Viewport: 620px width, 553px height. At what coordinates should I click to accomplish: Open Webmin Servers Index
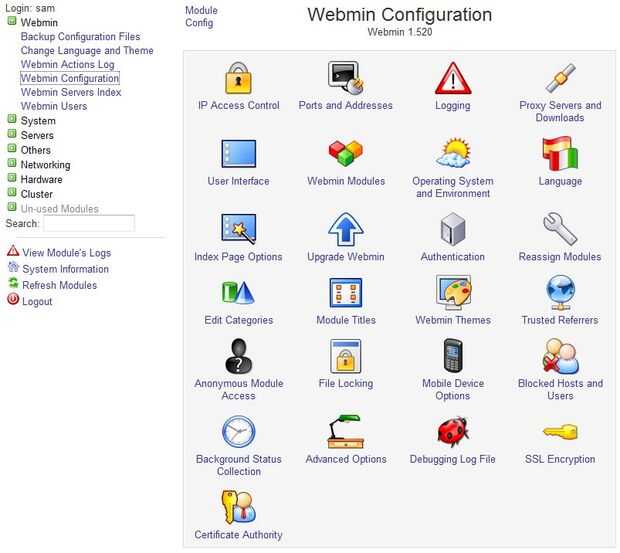71,92
